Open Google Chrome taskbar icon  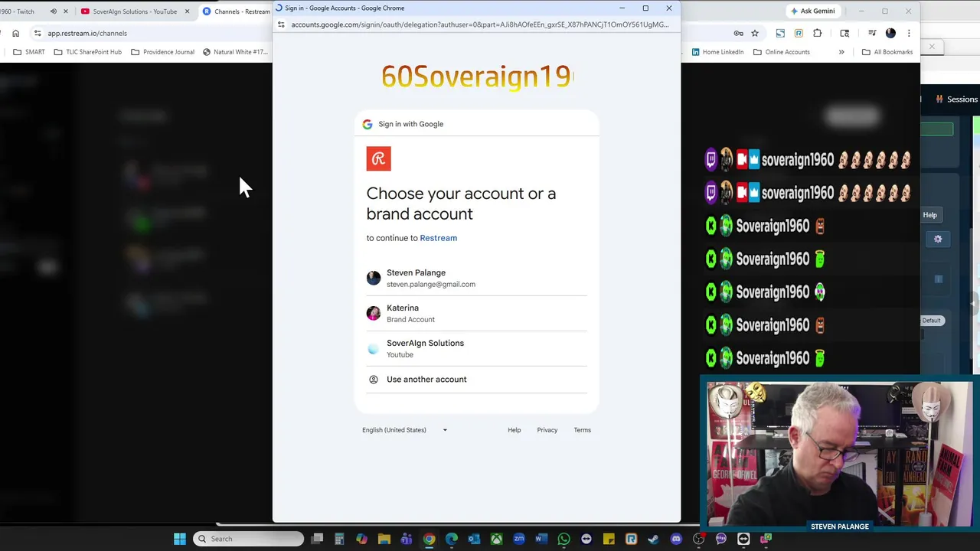point(429,539)
